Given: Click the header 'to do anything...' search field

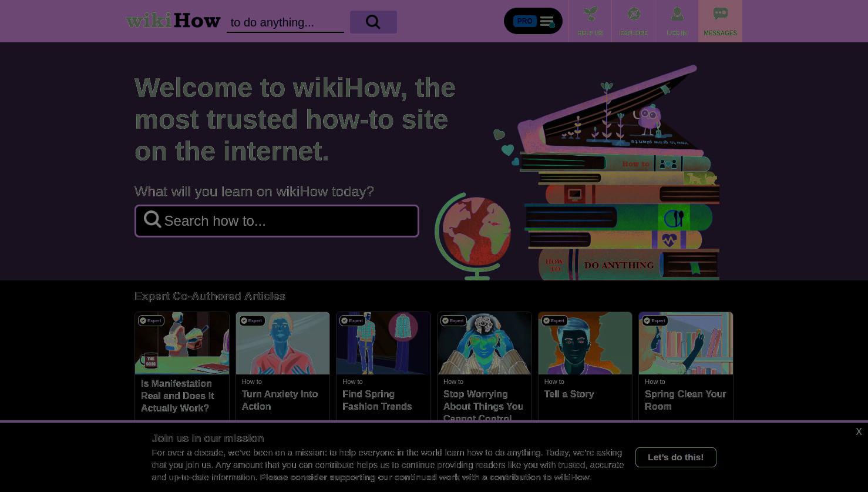Looking at the screenshot, I should point(285,22).
